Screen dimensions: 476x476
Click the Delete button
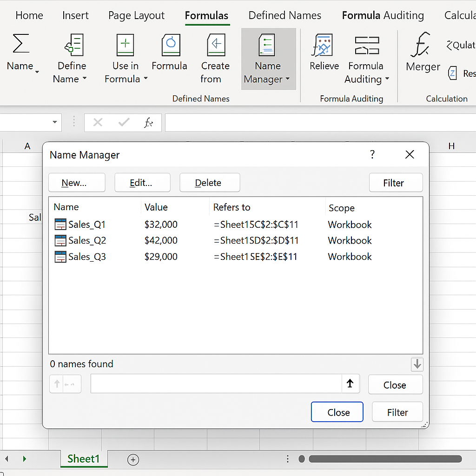pyautogui.click(x=210, y=183)
